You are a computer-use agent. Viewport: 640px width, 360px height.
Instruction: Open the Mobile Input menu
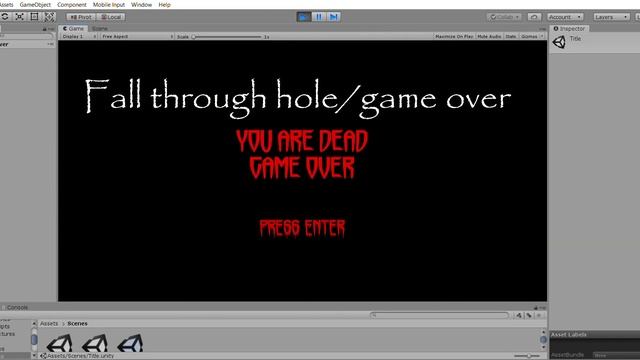click(109, 5)
